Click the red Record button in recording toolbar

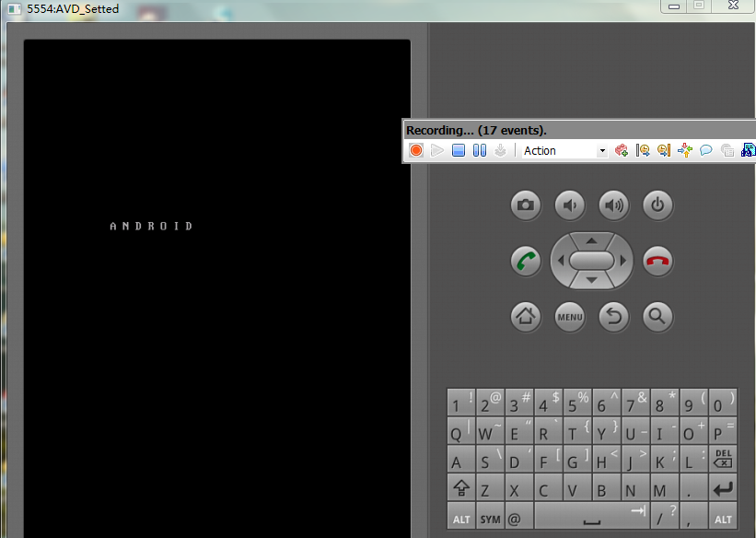pyautogui.click(x=416, y=150)
